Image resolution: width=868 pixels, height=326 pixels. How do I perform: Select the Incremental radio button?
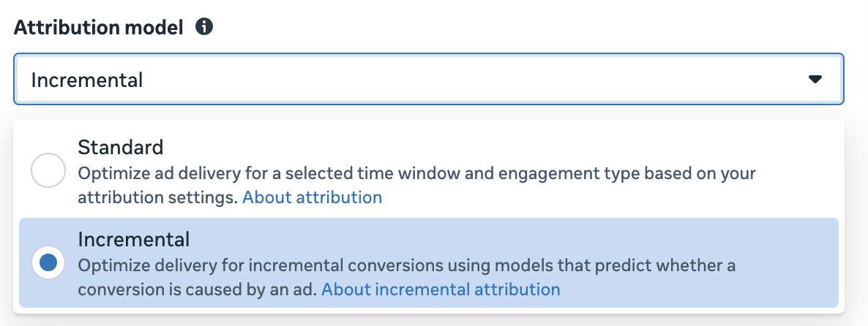(48, 263)
